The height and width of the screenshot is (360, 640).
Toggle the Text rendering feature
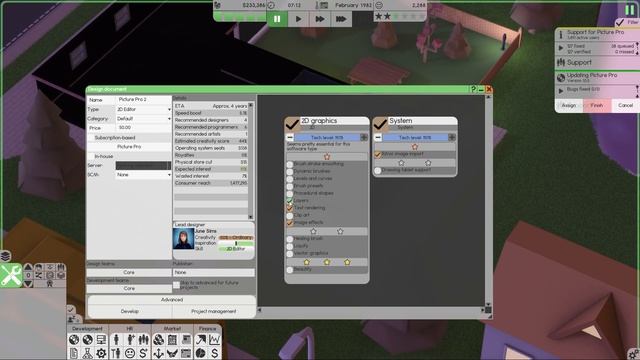(290, 208)
